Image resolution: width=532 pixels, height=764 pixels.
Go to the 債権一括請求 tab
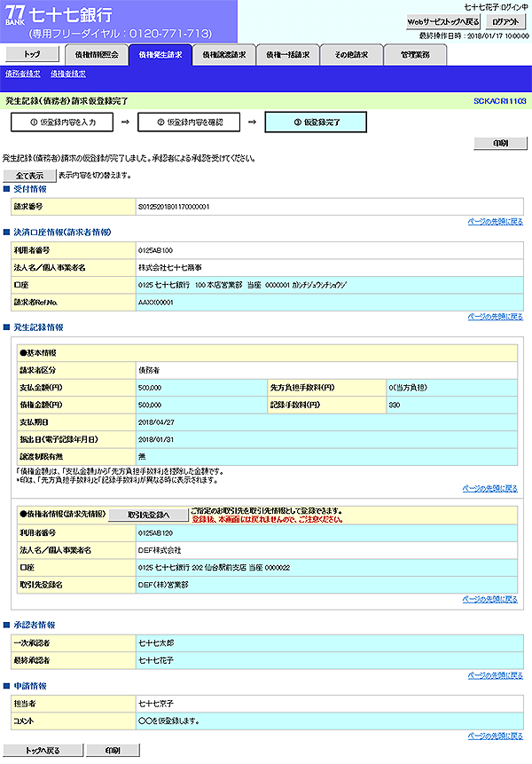[287, 55]
